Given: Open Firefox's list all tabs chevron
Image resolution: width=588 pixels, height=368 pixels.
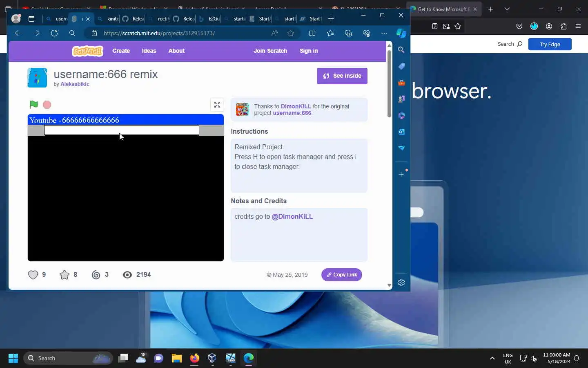Looking at the screenshot, I should pos(507,9).
